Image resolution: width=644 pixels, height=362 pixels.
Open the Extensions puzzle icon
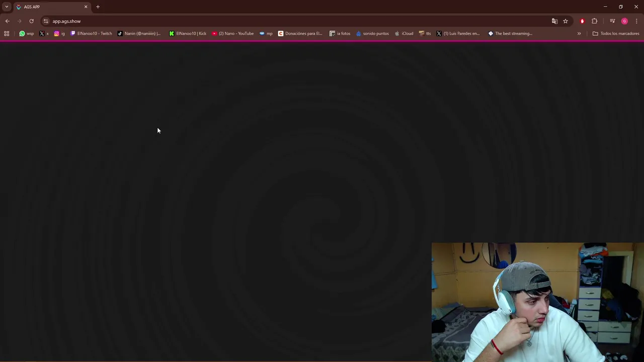coord(595,21)
